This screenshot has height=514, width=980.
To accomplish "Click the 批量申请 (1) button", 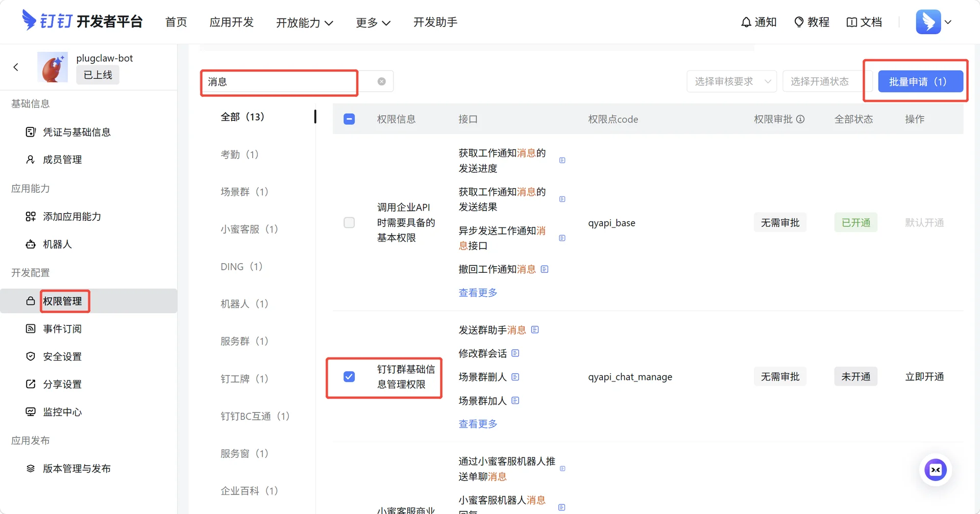I will (921, 82).
